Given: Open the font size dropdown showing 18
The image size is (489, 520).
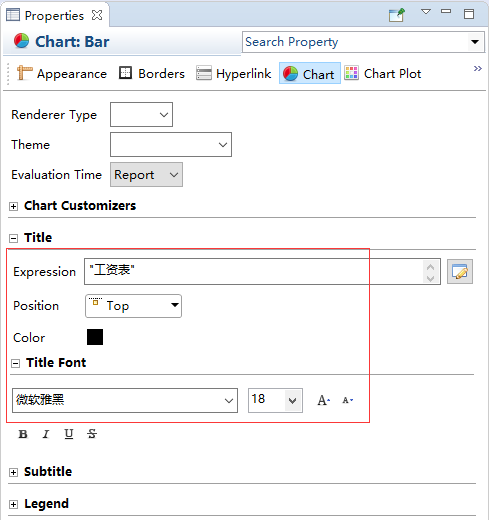Looking at the screenshot, I should 275,400.
